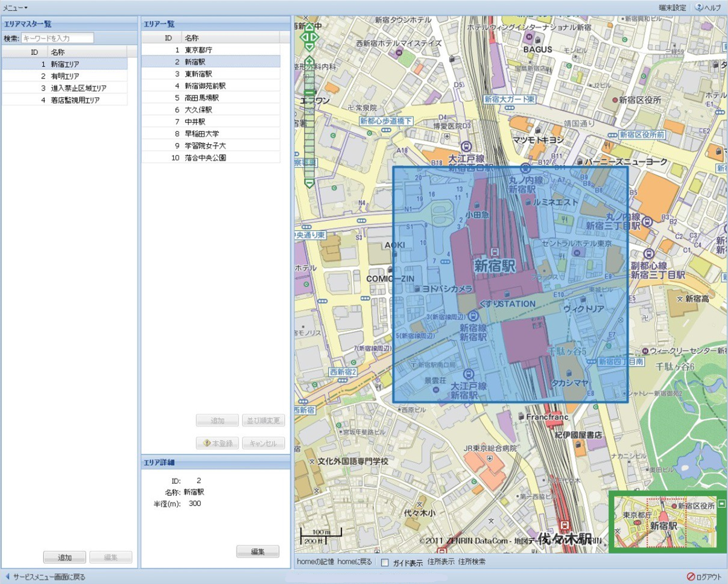Pan the map left with the arrow control
728x584 pixels.
(x=303, y=36)
